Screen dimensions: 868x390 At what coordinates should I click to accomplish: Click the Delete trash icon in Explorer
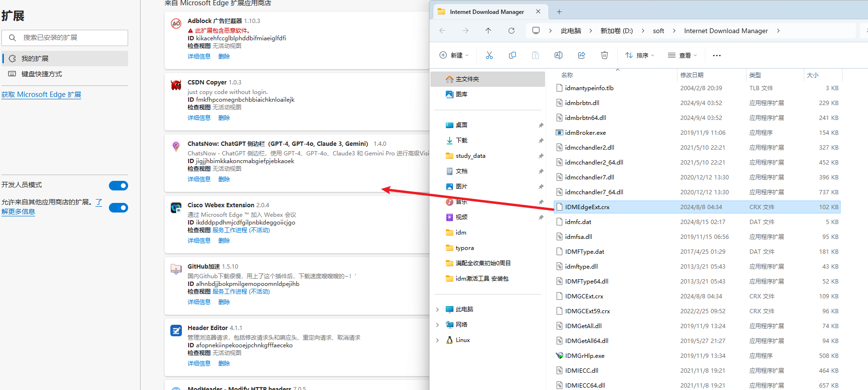605,55
